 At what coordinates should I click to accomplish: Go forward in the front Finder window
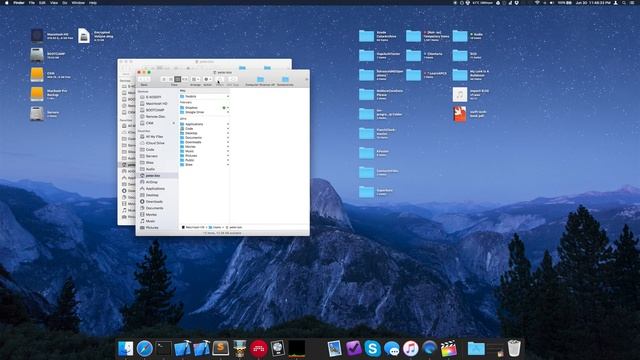click(147, 79)
